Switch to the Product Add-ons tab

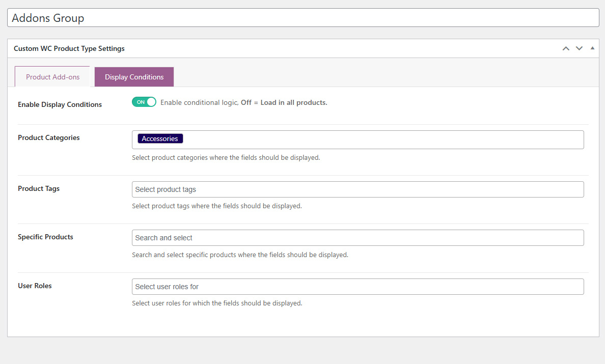point(52,77)
